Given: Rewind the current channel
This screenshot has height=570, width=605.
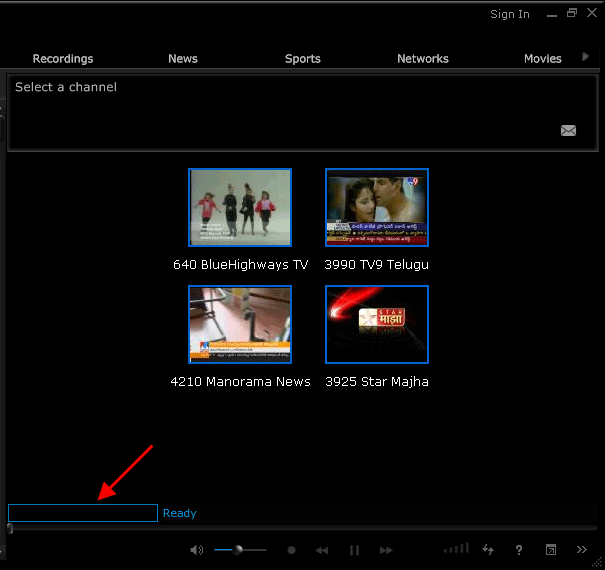Looking at the screenshot, I should [x=322, y=550].
